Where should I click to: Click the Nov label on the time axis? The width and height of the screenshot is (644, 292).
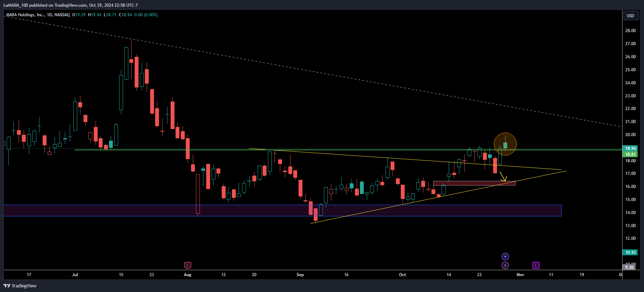[520, 275]
